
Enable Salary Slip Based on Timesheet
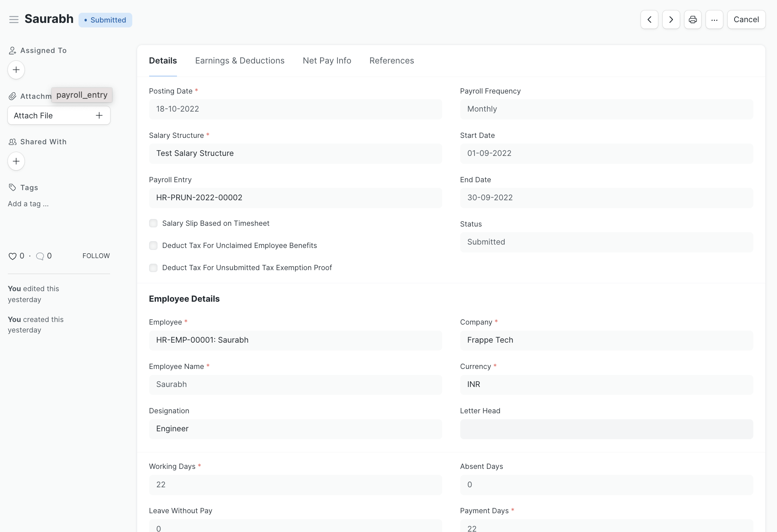(x=153, y=223)
